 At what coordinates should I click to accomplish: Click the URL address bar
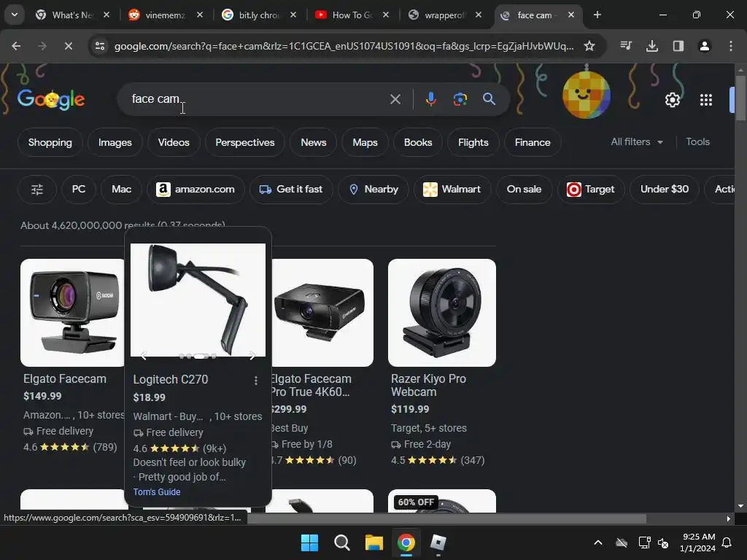pos(344,46)
